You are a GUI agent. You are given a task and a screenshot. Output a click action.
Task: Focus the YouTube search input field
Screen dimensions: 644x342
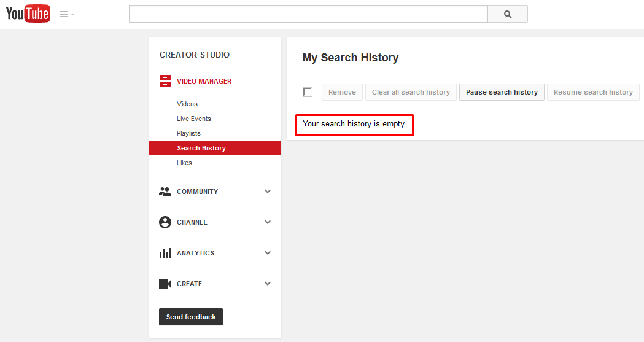[x=308, y=14]
